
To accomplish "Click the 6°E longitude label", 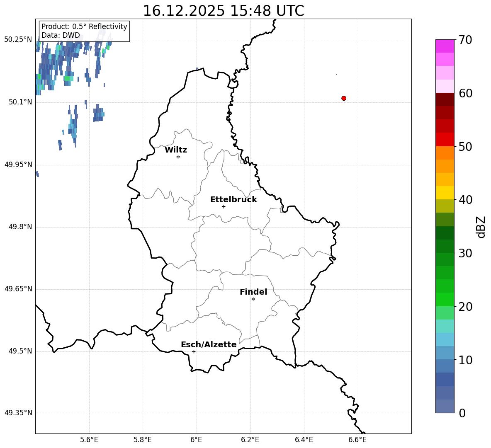I will (x=196, y=440).
